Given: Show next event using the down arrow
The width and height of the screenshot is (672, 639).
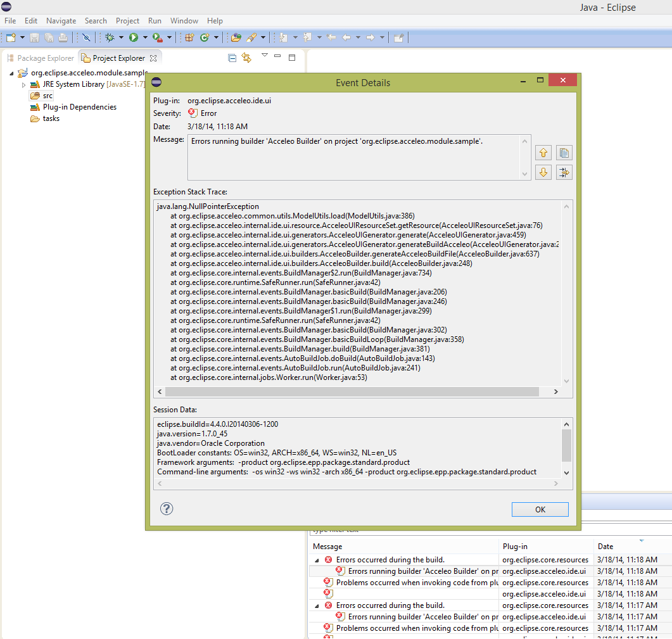Looking at the screenshot, I should 543,172.
